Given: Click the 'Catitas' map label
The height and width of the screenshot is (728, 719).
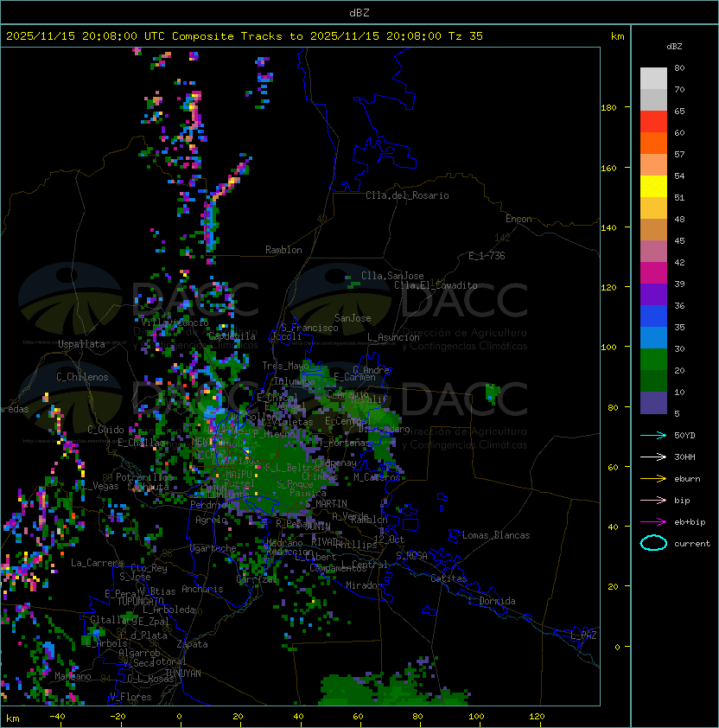Looking at the screenshot, I should 449,578.
